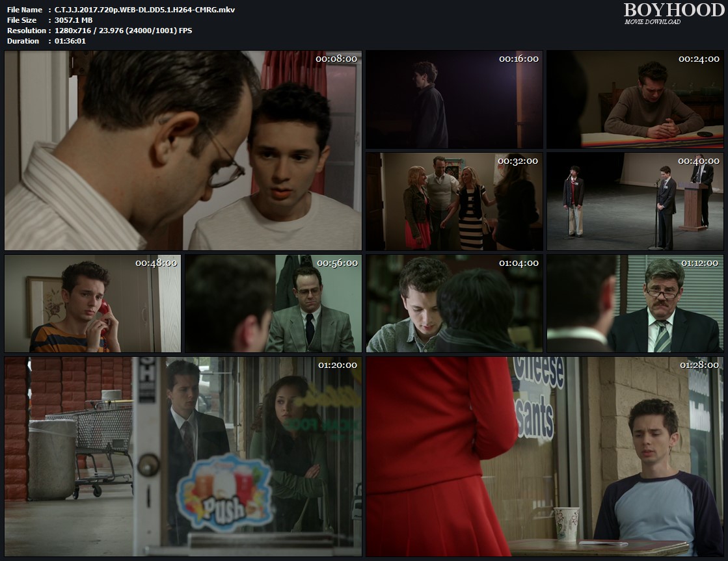Open the library thumbnail stamped 01:04:00
This screenshot has height=561, width=728.
[453, 304]
